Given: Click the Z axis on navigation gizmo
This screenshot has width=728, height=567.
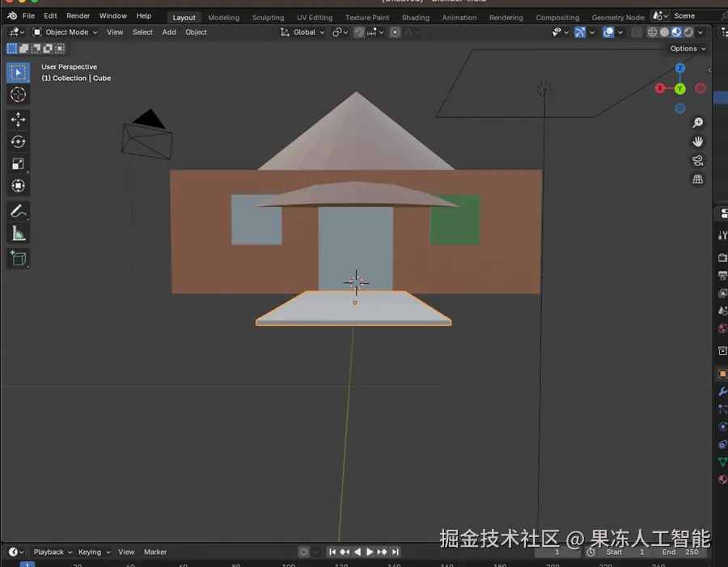Looking at the screenshot, I should pyautogui.click(x=679, y=68).
